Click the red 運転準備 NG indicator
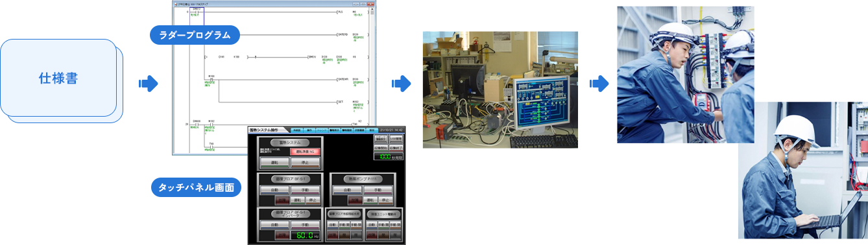Image resolution: width=868 pixels, height=245 pixels. (305, 152)
